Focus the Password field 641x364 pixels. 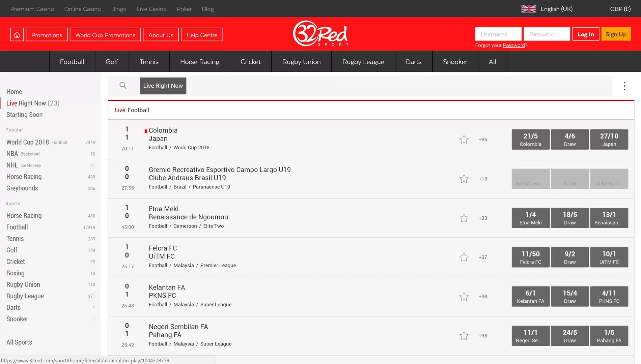click(547, 34)
